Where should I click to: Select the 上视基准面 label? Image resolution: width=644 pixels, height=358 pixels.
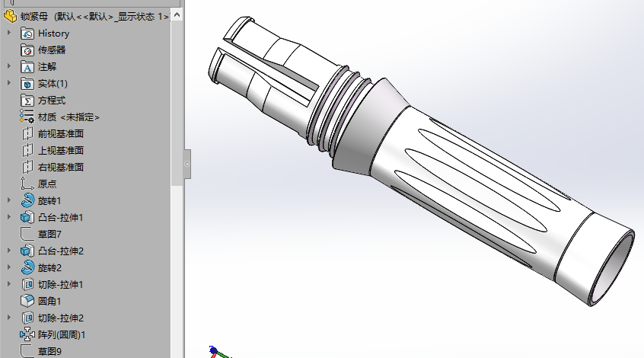[61, 151]
